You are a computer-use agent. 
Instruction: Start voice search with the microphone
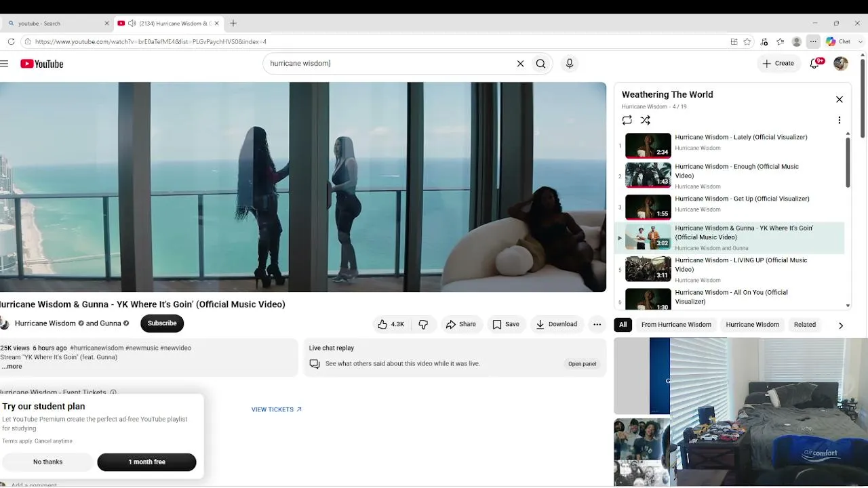(570, 64)
